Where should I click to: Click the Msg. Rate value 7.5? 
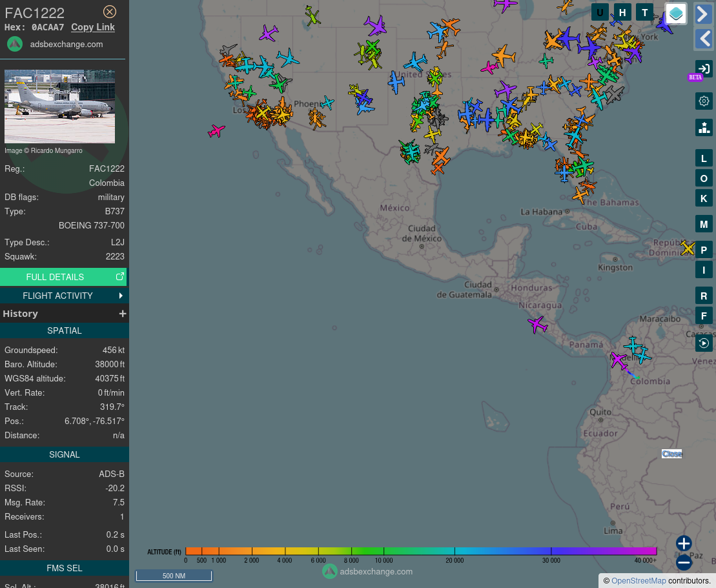(119, 502)
